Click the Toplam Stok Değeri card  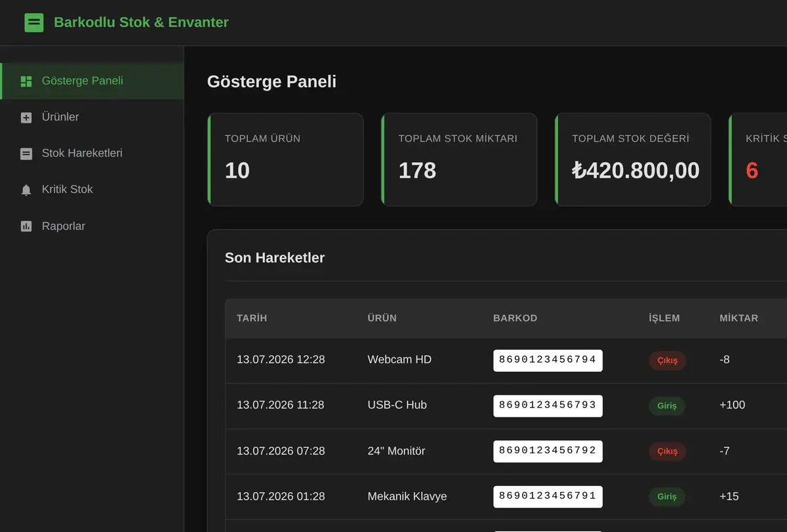pos(633,159)
